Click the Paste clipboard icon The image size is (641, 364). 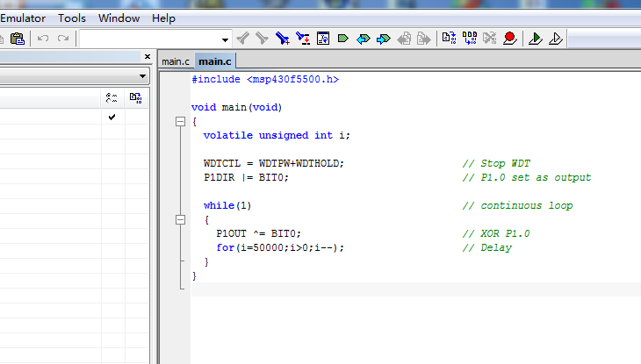pyautogui.click(x=18, y=39)
